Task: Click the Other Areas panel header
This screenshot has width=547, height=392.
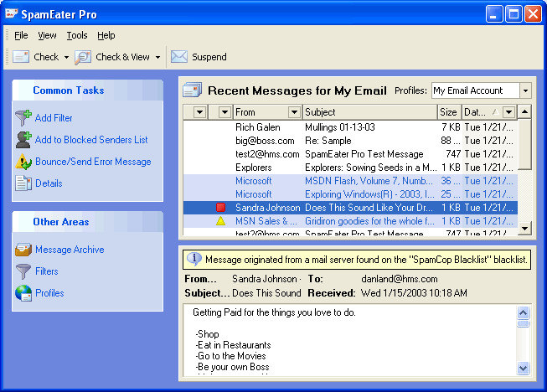Action: 88,222
